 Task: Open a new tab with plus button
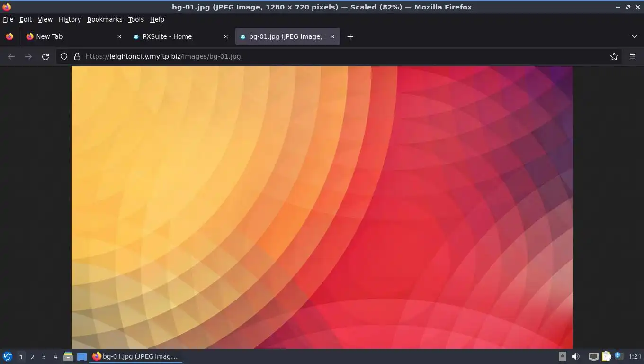click(350, 36)
